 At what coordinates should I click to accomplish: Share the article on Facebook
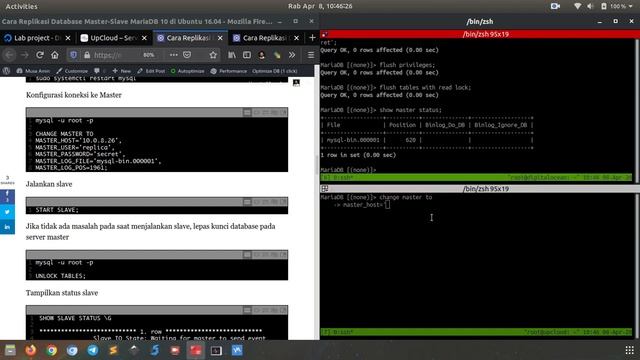7,197
